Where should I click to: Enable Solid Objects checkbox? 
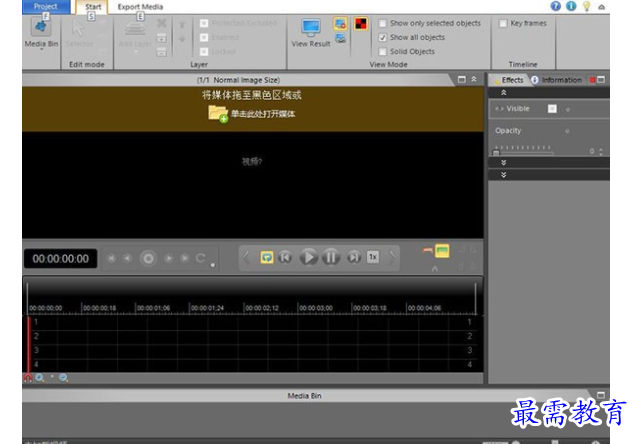(x=382, y=51)
